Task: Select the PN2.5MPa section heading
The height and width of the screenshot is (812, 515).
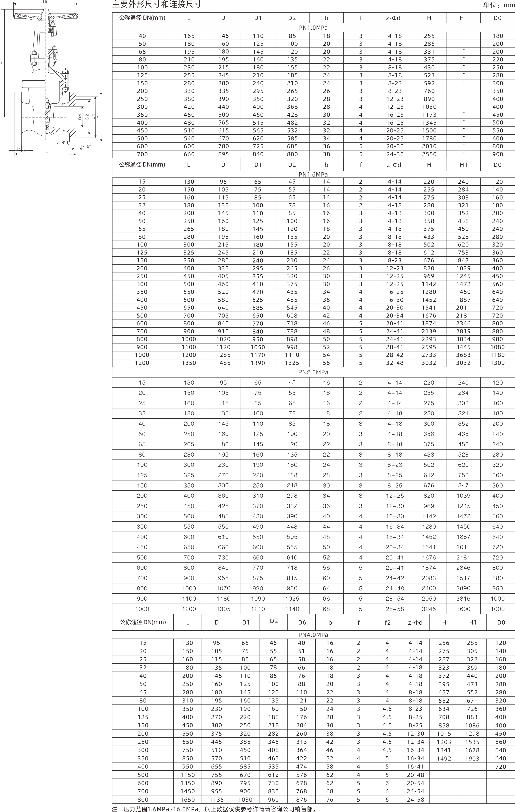Action: [313, 372]
